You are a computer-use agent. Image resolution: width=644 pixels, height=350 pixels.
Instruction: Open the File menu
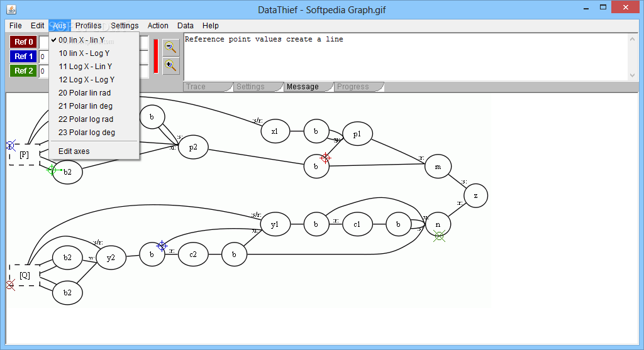(16, 25)
